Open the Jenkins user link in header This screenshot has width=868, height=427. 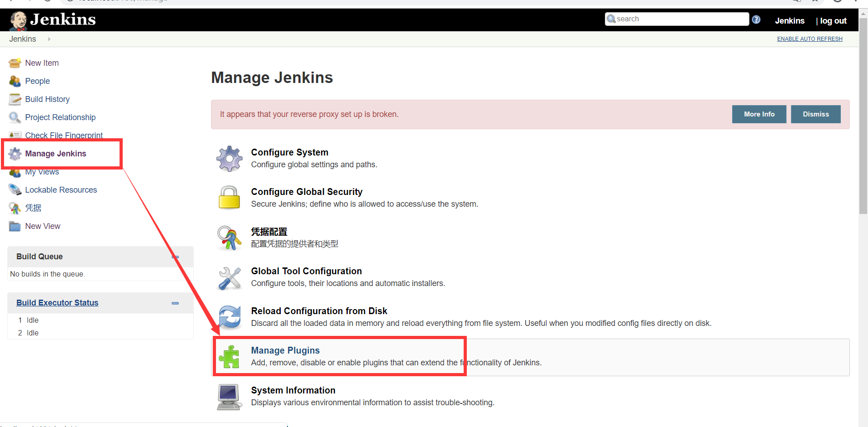[x=789, y=21]
